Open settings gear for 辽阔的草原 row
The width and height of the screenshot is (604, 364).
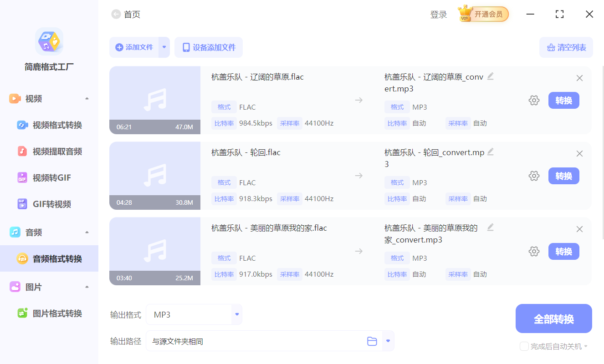(534, 101)
